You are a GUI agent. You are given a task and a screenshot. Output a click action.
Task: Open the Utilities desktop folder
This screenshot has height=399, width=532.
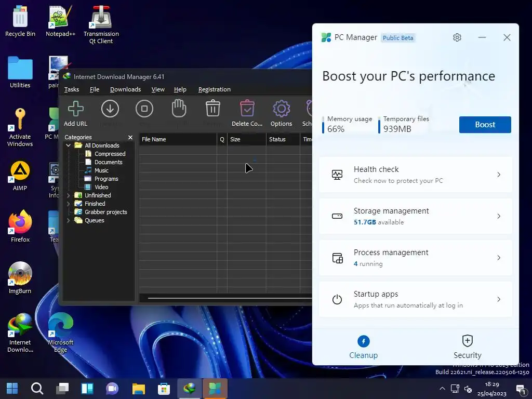pos(20,72)
